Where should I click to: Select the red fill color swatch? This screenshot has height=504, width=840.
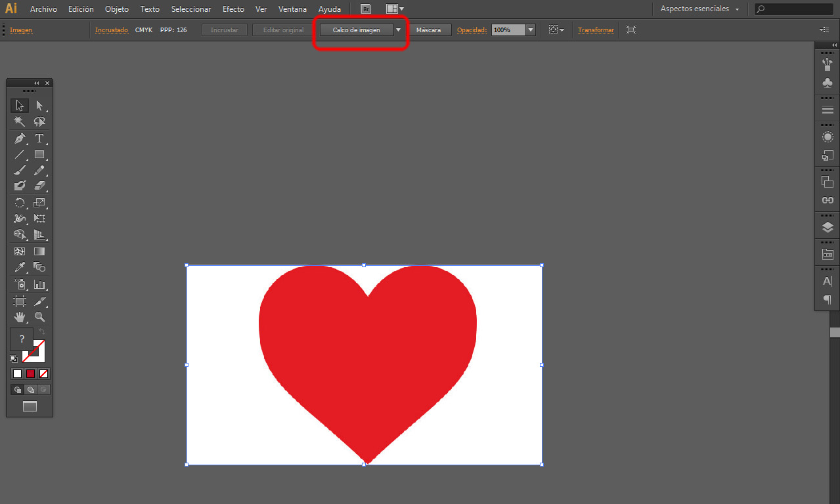[x=31, y=373]
